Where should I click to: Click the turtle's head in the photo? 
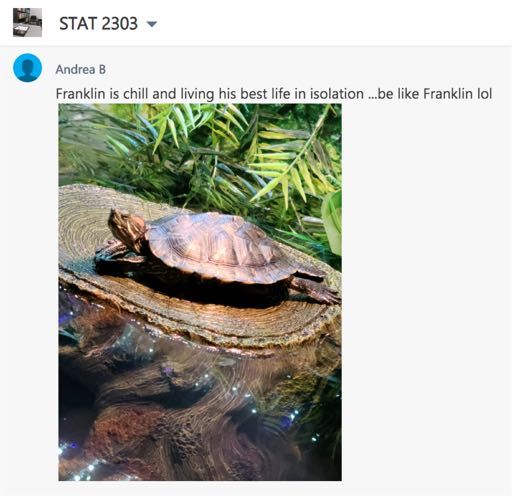click(x=127, y=228)
